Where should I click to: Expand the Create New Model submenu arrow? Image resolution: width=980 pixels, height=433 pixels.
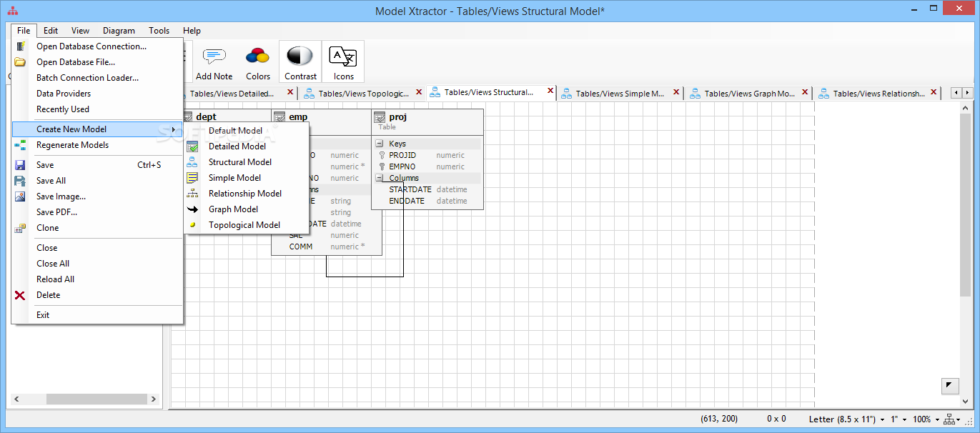[173, 129]
